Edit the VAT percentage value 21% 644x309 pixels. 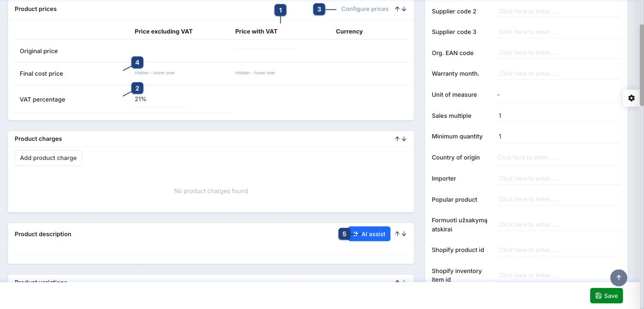click(x=162, y=99)
